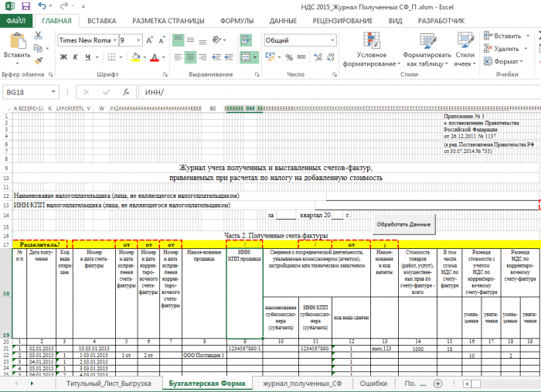Delete cells with Удалить button
541x392 pixels.
coord(502,49)
